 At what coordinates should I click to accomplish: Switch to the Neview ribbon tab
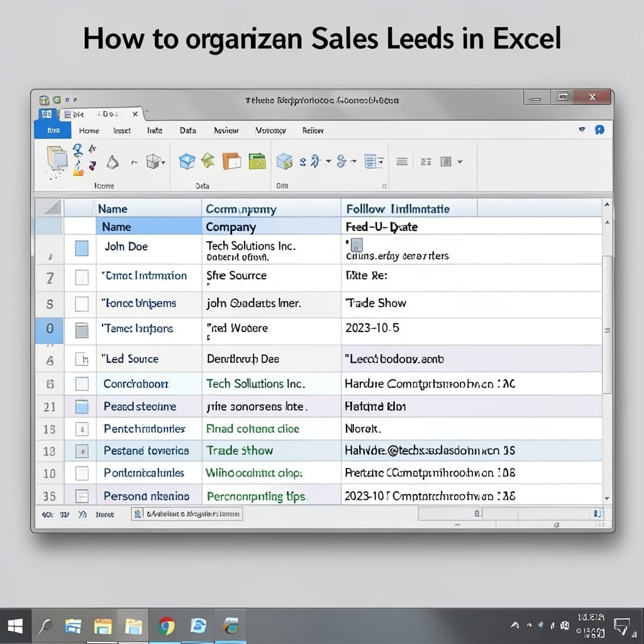[226, 131]
